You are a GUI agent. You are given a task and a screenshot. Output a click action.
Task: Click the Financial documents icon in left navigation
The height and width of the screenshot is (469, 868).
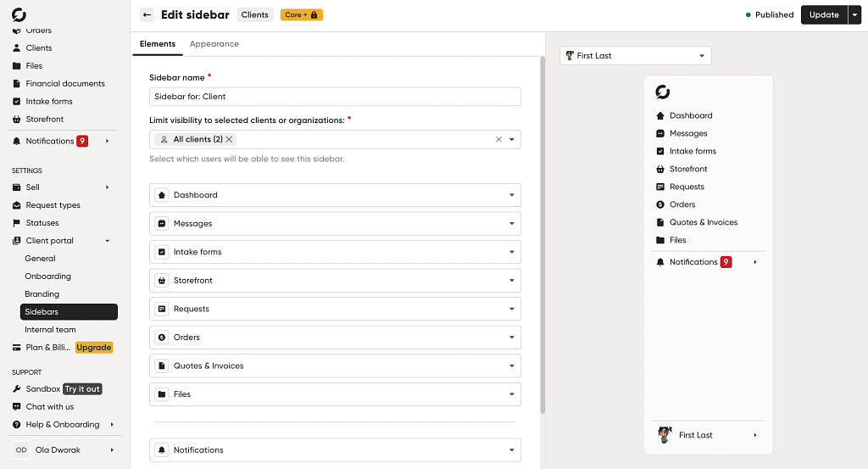point(17,84)
